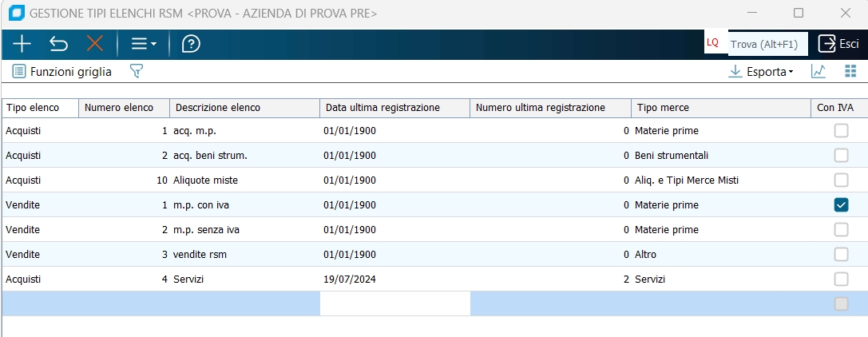Click the Numero elenco column header

[x=124, y=108]
